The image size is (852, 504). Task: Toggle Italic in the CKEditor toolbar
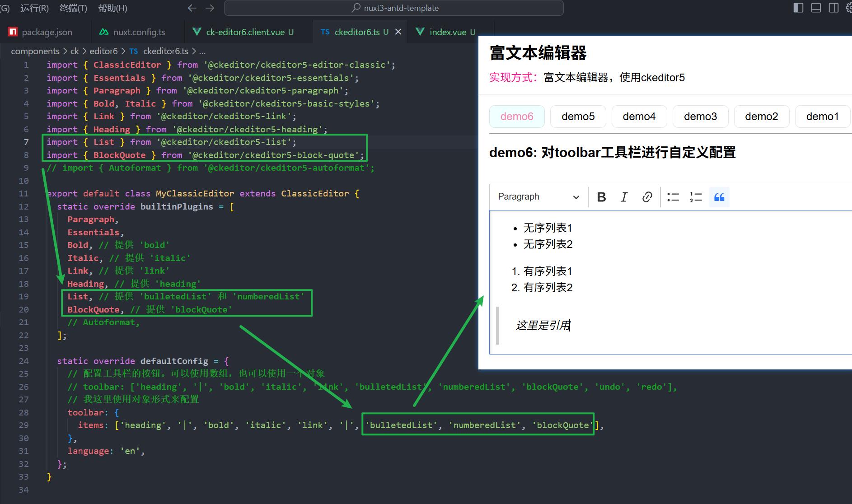pyautogui.click(x=624, y=197)
